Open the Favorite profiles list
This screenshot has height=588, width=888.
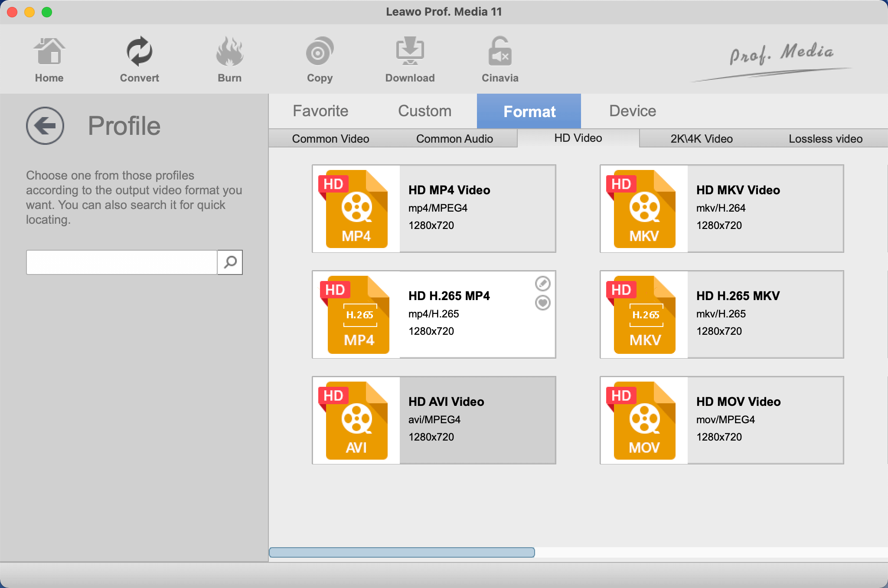tap(321, 111)
